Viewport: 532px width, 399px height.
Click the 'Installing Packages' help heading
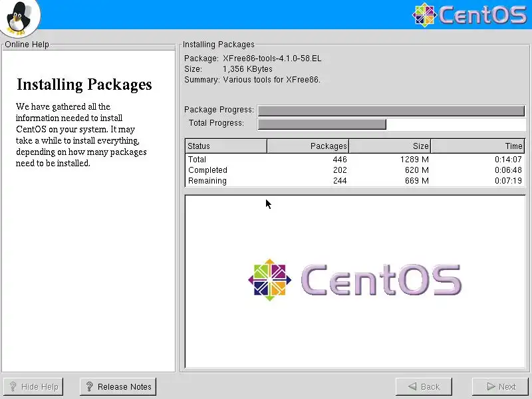[84, 85]
